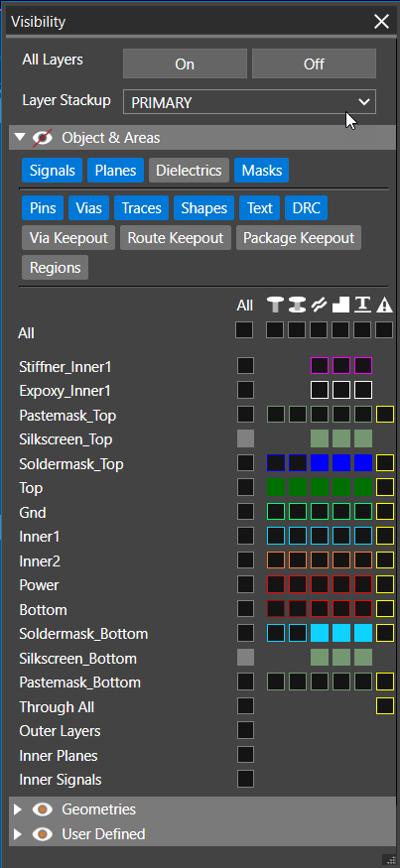Toggle Geometries eye visibility icon
The image size is (400, 868).
pos(43,809)
